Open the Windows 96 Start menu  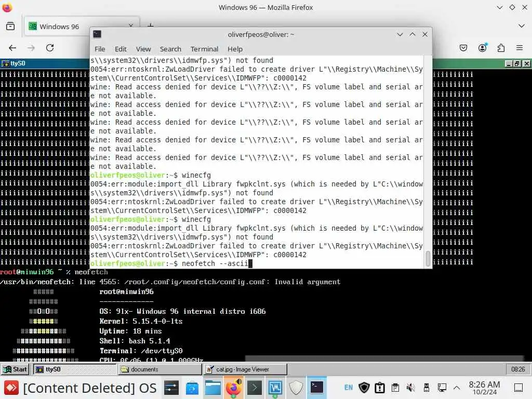pyautogui.click(x=15, y=369)
